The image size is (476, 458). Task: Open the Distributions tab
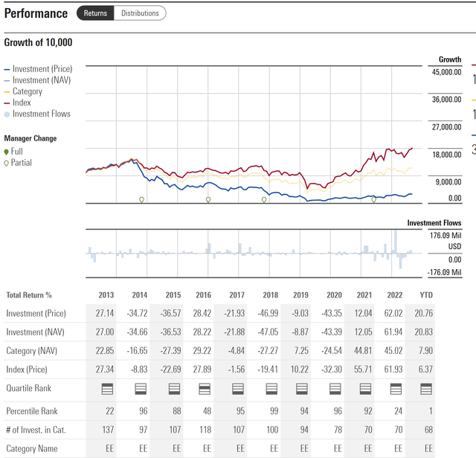coord(140,13)
